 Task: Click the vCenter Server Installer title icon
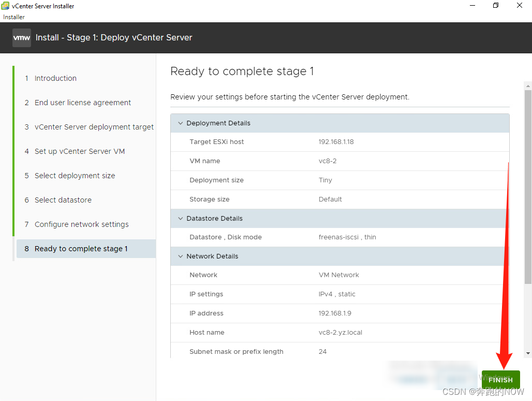(x=5, y=6)
